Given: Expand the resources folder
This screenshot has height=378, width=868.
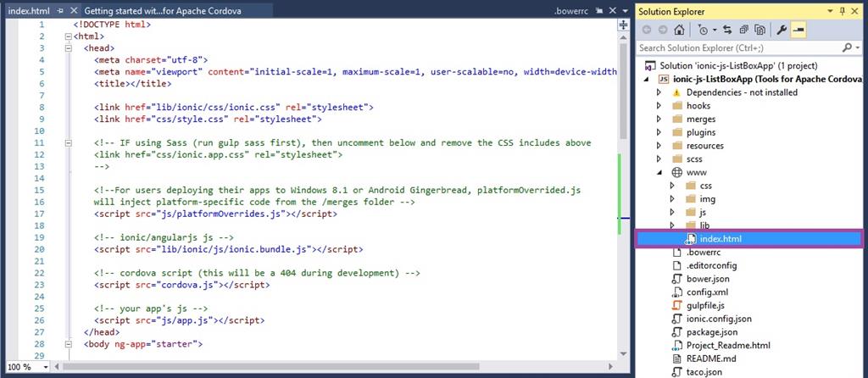Looking at the screenshot, I should click(x=659, y=146).
